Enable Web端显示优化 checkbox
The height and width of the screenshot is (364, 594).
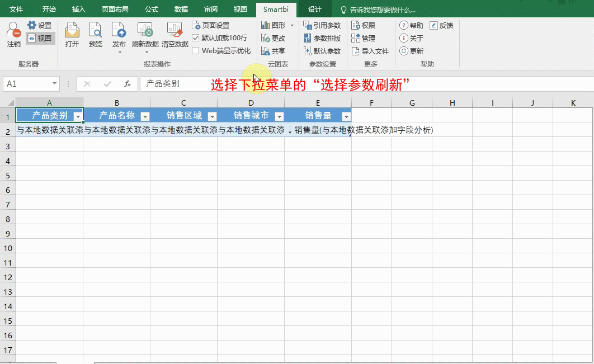pos(195,51)
